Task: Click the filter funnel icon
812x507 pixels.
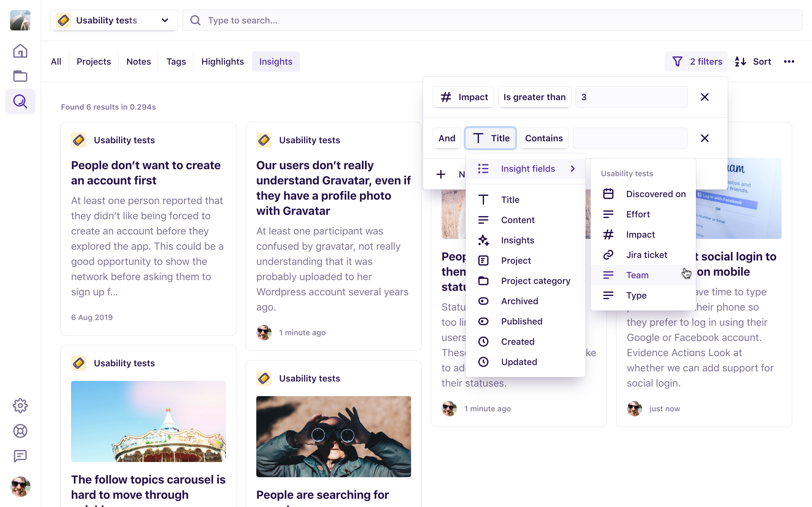Action: tap(678, 61)
